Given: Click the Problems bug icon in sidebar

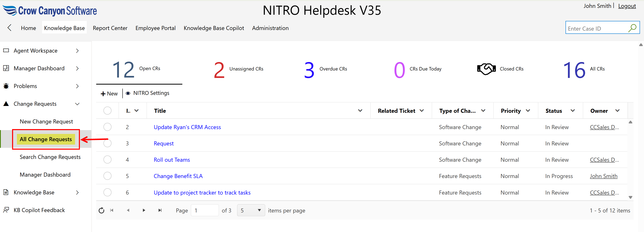Looking at the screenshot, I should tap(6, 86).
